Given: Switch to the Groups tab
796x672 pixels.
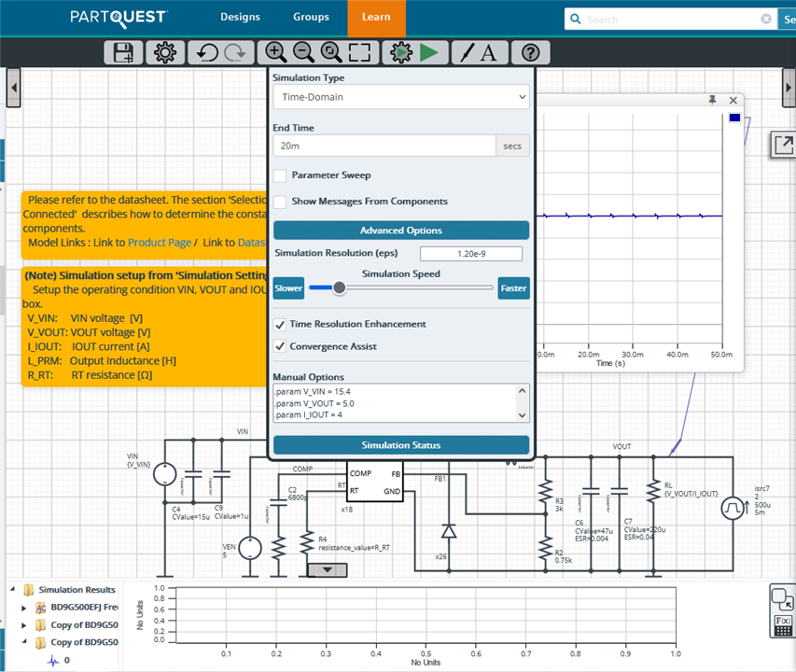Looking at the screenshot, I should click(311, 17).
